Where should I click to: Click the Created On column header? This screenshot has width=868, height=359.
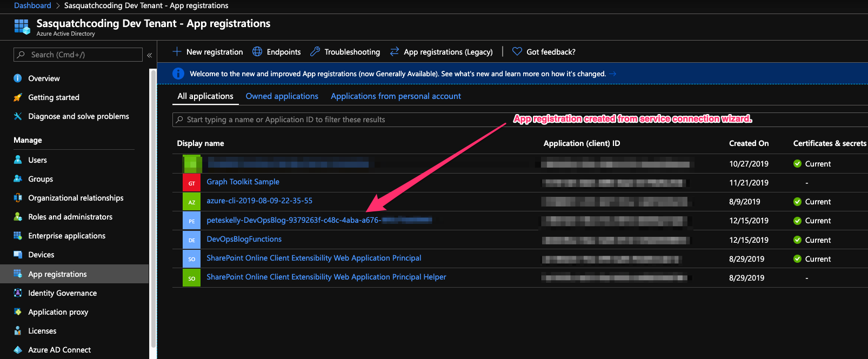[x=749, y=143]
